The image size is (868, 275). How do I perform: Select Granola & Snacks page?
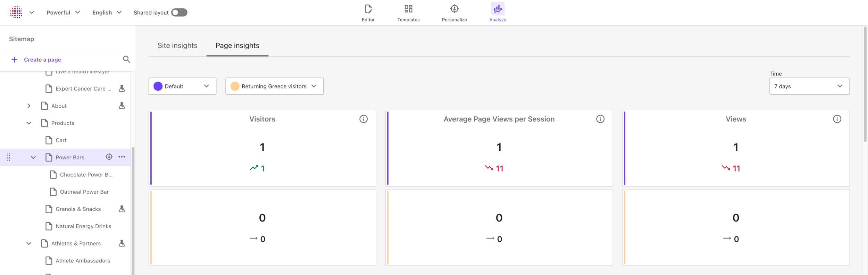(x=78, y=209)
